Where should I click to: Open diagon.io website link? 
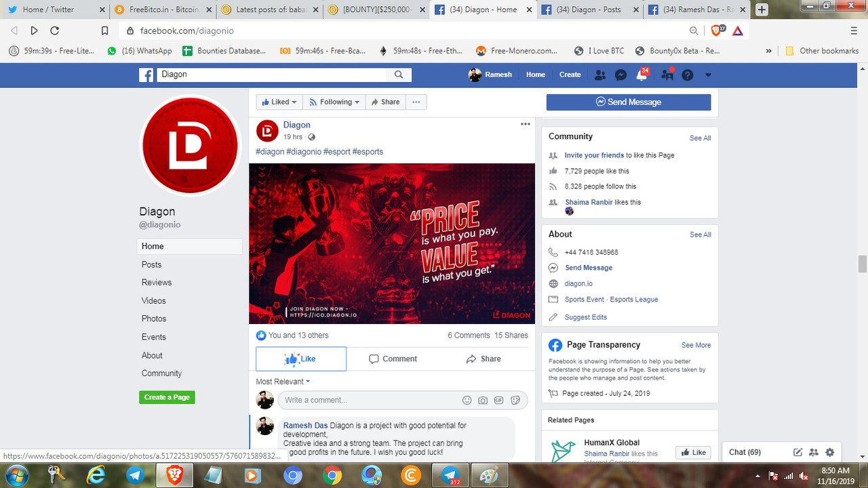point(578,284)
